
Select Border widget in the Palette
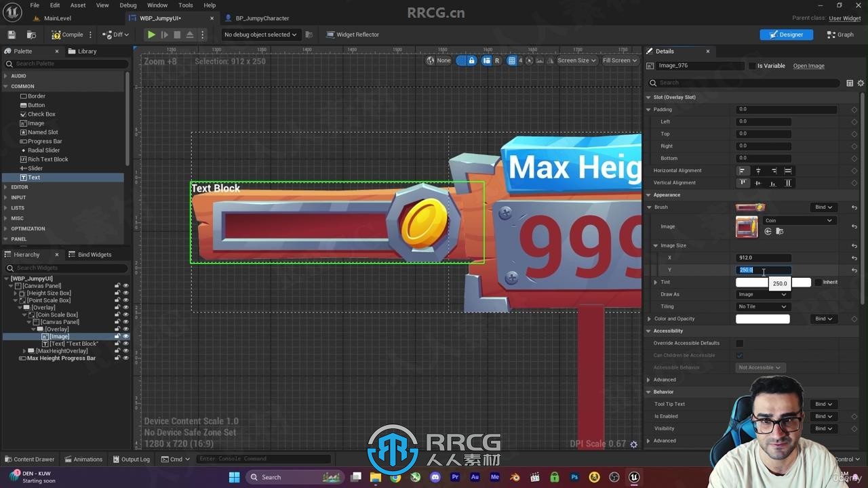37,96
